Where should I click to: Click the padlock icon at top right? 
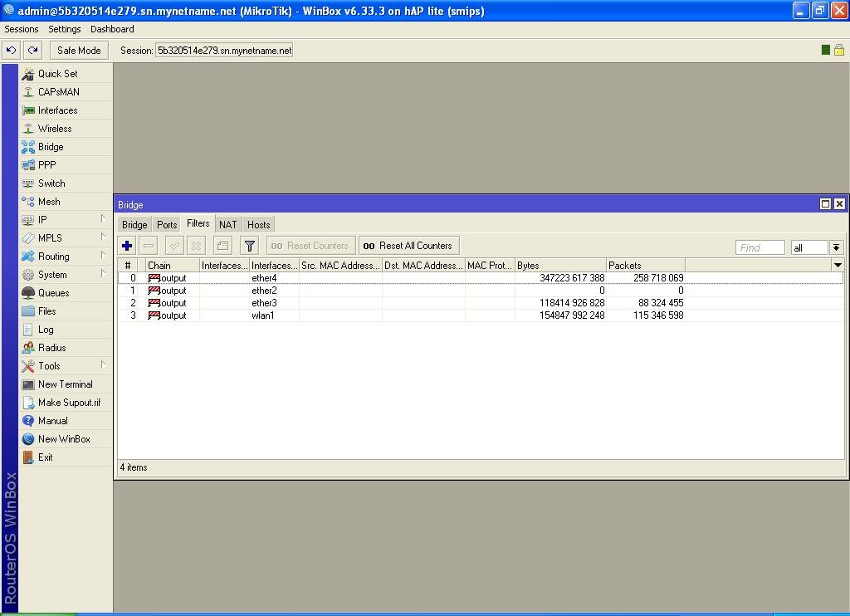(x=838, y=50)
